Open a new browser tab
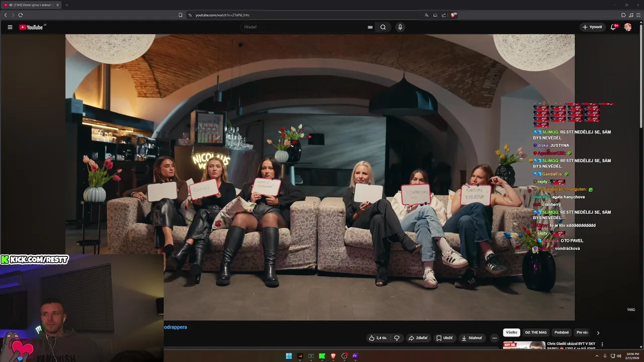 (66, 5)
